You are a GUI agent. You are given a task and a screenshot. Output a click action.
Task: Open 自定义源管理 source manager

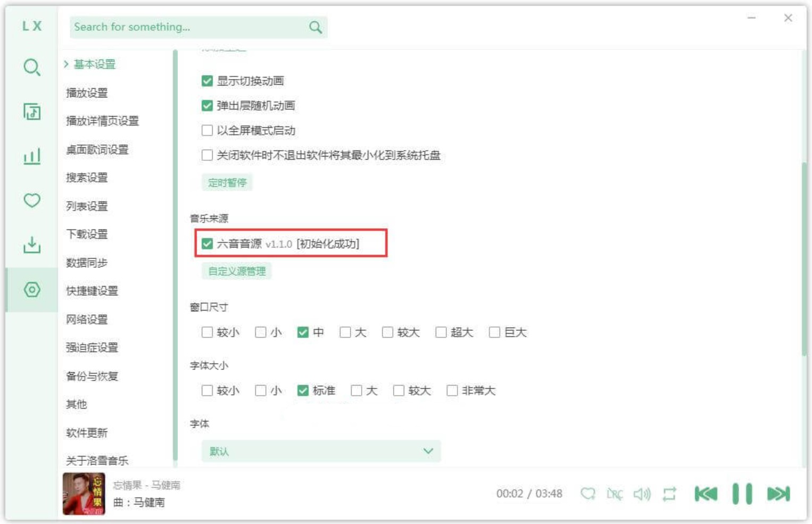(x=236, y=271)
